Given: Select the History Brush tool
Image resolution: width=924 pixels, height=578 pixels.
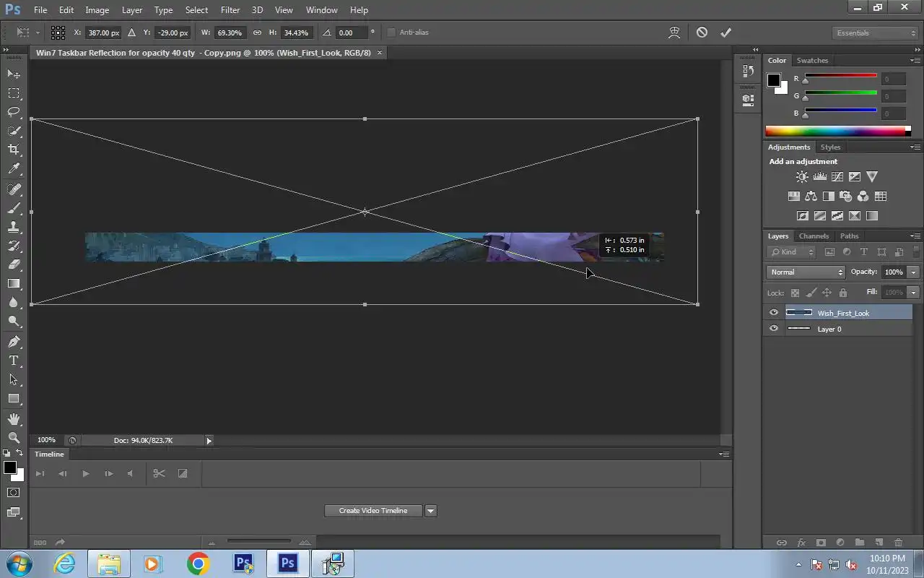Looking at the screenshot, I should tap(14, 246).
